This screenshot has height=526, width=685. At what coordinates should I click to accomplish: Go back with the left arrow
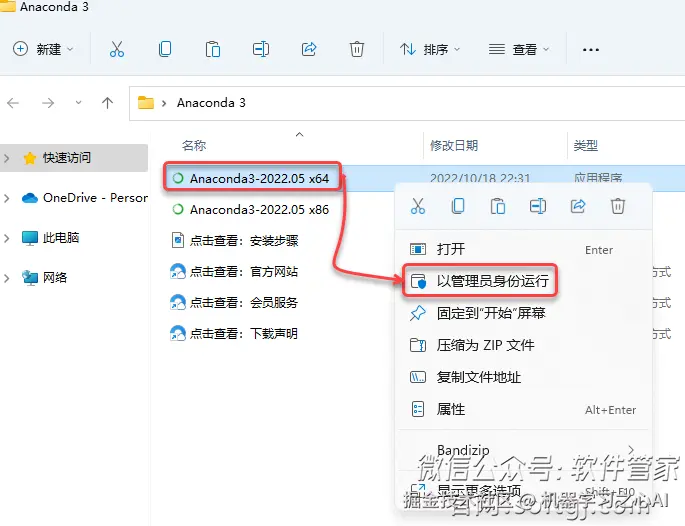(x=13, y=103)
